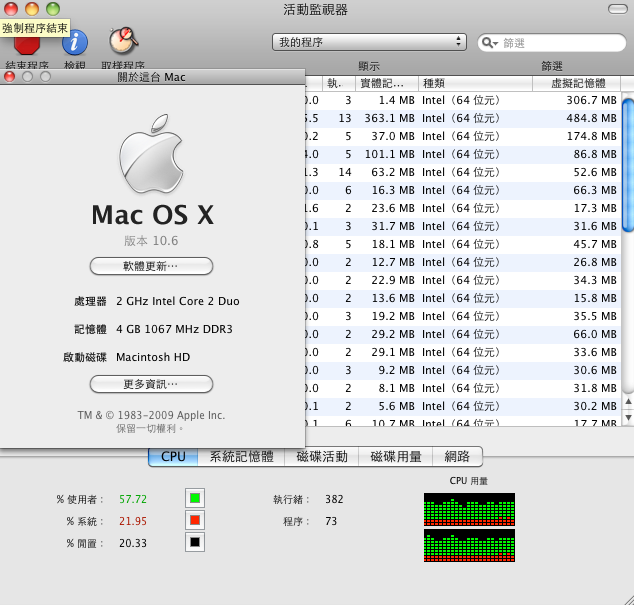Viewport: 634px width, 605px height.
Task: Click the Apple logo in About This Mac
Action: [x=151, y=154]
